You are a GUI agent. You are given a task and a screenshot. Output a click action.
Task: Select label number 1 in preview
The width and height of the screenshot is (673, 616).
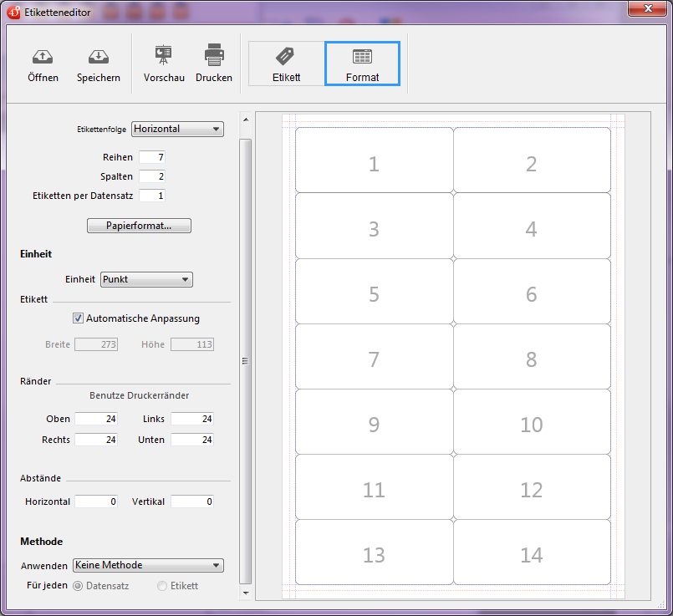(x=374, y=164)
